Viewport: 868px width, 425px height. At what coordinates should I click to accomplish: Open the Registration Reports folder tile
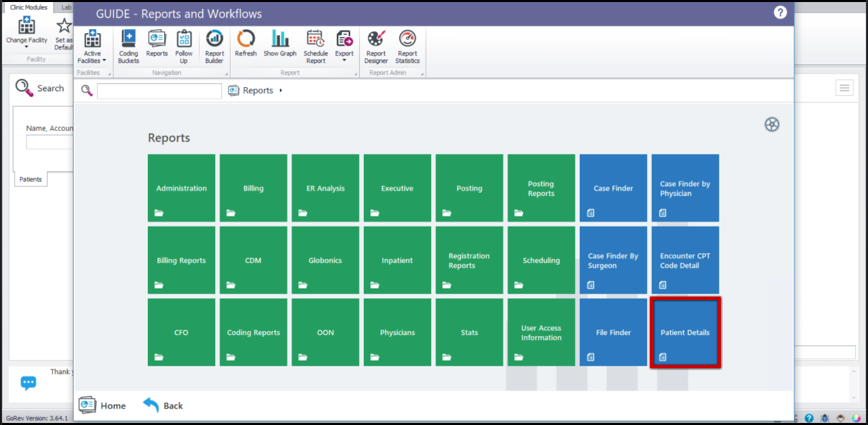(x=469, y=260)
